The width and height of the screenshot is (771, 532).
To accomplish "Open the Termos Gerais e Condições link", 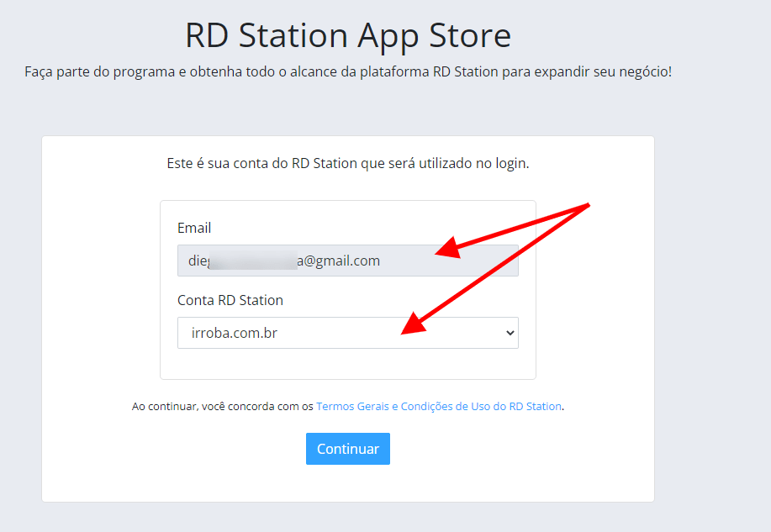I will point(439,406).
